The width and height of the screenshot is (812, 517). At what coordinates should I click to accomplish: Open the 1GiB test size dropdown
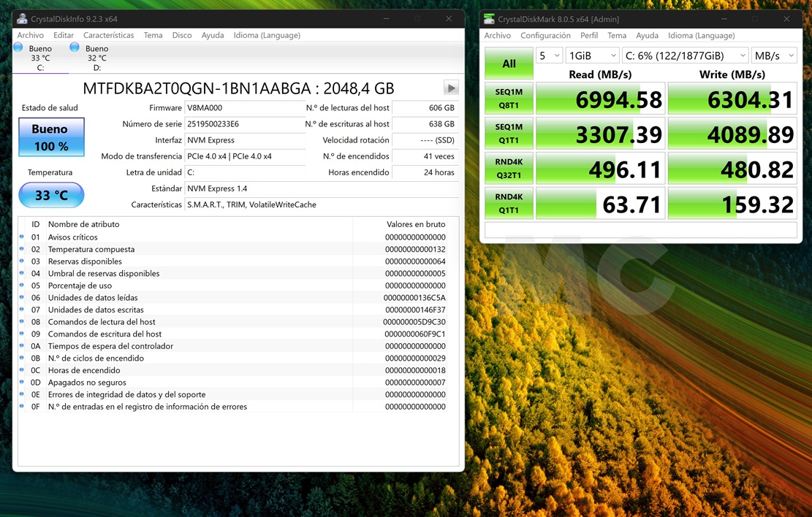(x=591, y=55)
